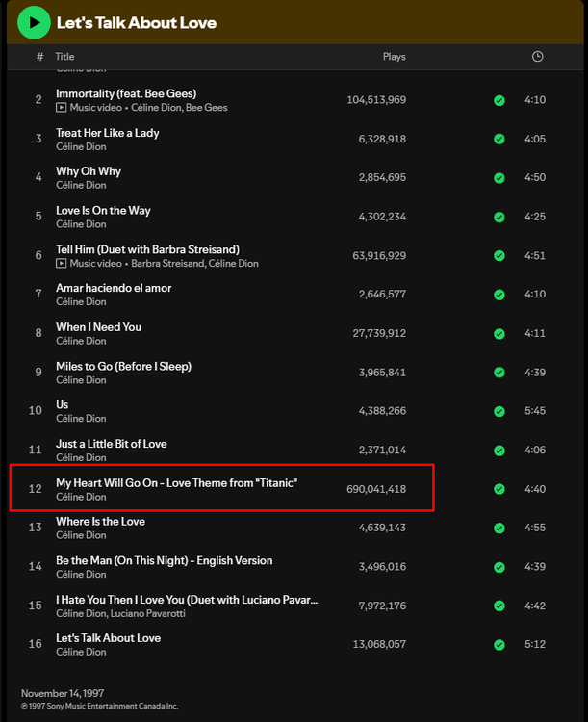Click Barbra Streisand artist link under Tell Him
Image resolution: width=588 pixels, height=722 pixels.
point(167,264)
